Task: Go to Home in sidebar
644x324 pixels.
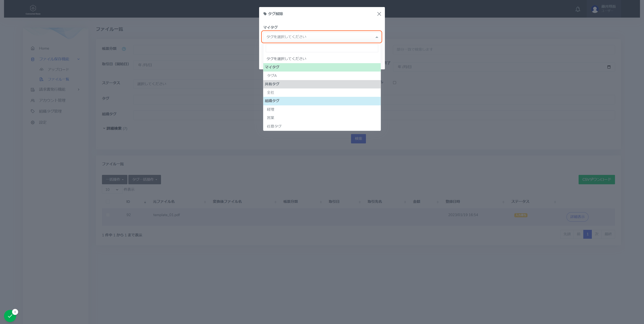Action: 44,48
